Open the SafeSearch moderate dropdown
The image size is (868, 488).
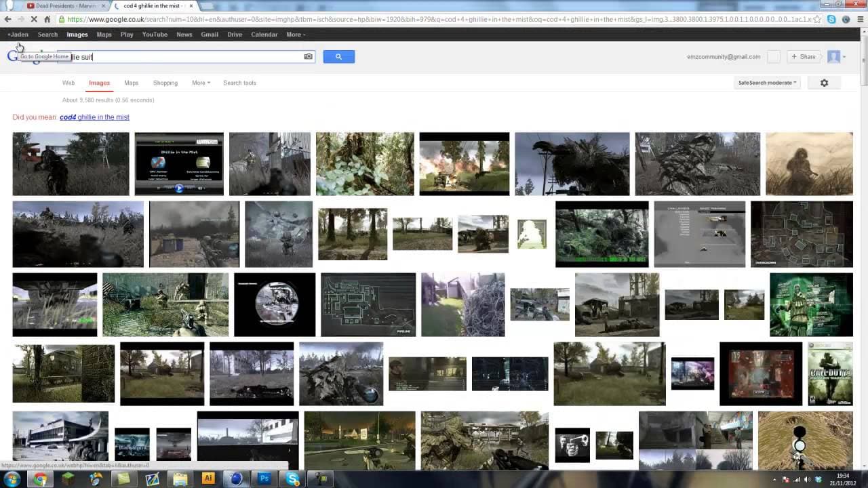[x=767, y=83]
